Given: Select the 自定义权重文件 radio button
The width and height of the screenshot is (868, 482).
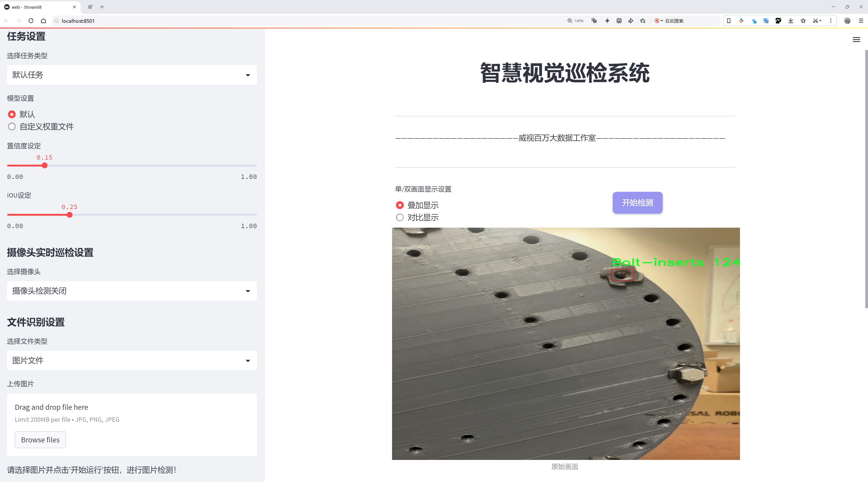Looking at the screenshot, I should [x=12, y=127].
